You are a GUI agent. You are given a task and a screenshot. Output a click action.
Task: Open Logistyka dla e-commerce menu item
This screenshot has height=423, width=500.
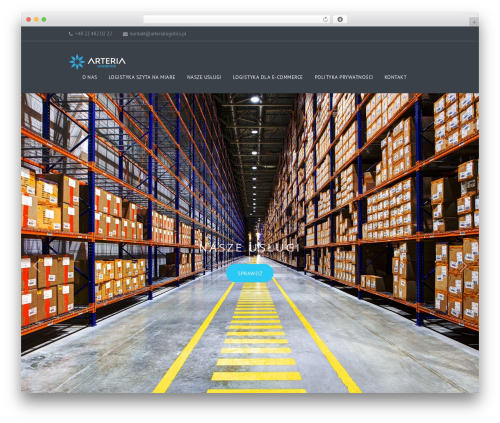[x=268, y=77]
